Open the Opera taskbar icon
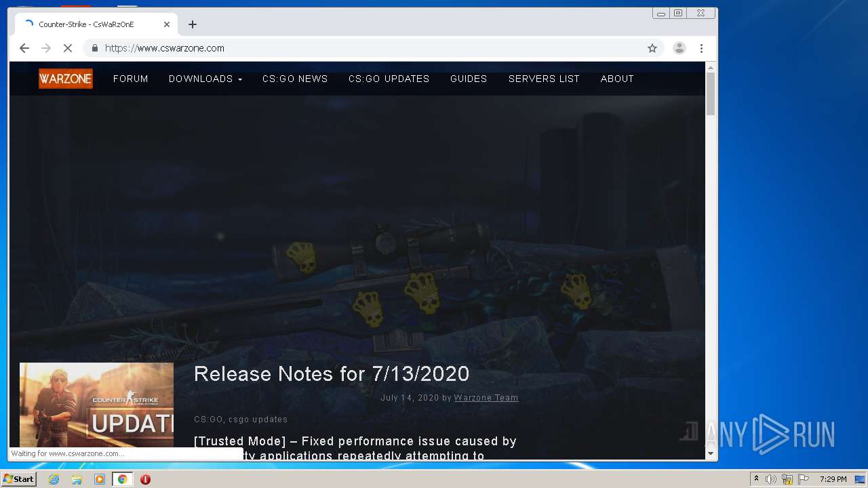The image size is (868, 488). coord(145,479)
